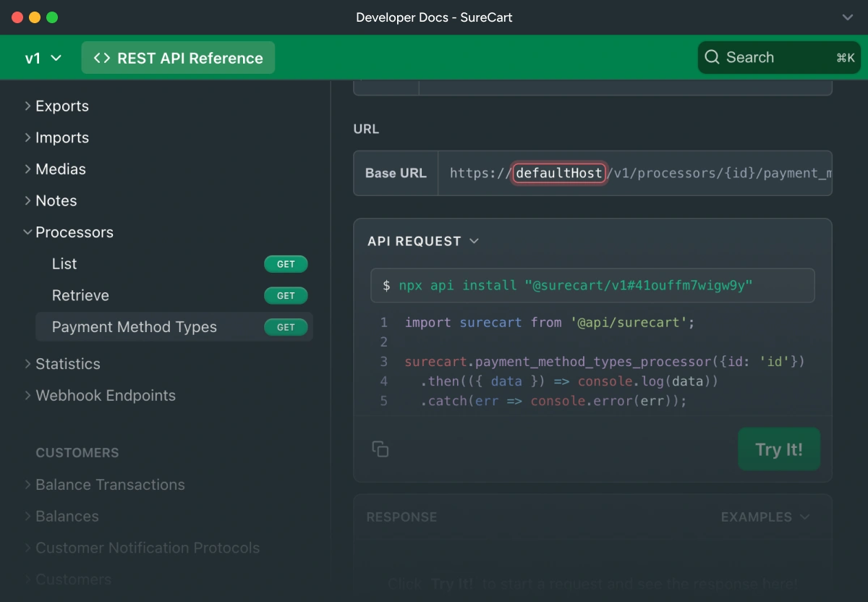The width and height of the screenshot is (868, 602).
Task: Click the copy code icon
Action: [380, 449]
